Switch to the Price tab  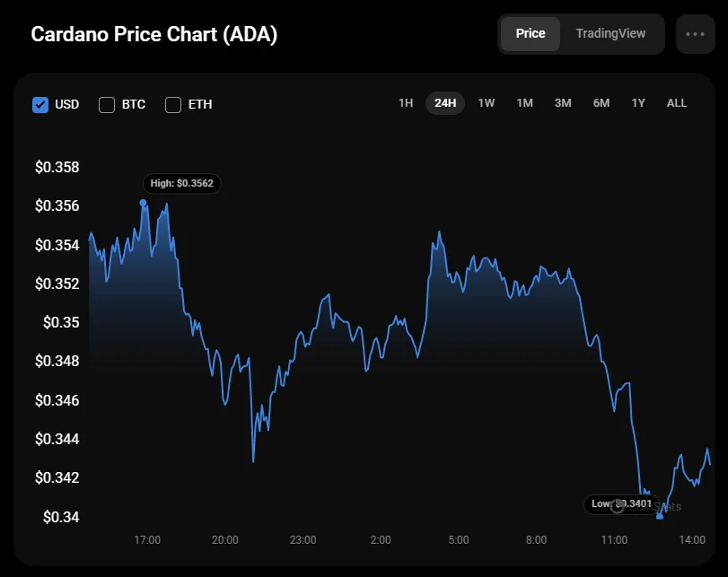pyautogui.click(x=530, y=34)
